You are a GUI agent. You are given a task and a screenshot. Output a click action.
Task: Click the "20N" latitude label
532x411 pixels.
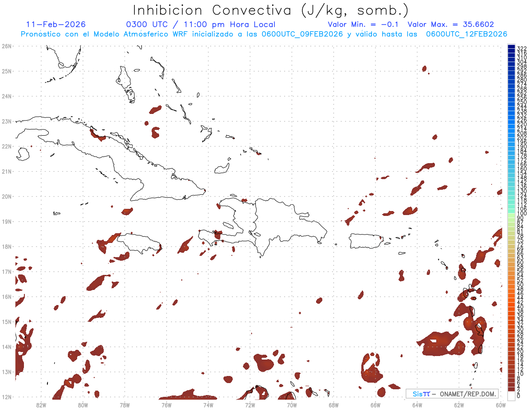coord(7,196)
